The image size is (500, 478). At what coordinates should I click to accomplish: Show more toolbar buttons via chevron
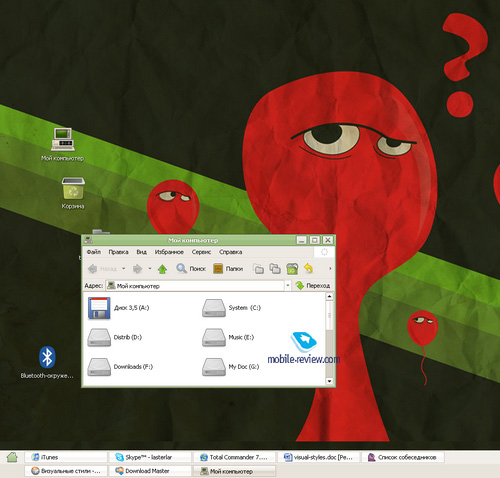[x=330, y=269]
